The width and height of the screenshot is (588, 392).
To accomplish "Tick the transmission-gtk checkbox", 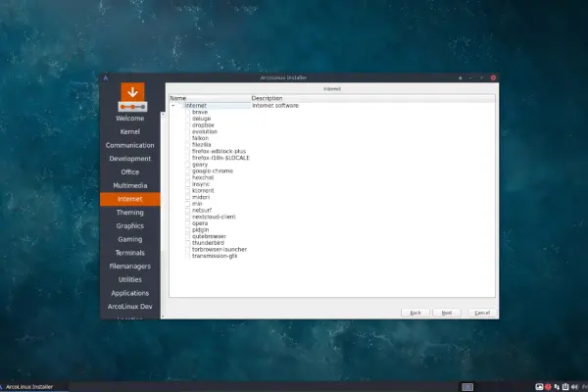I will [187, 256].
